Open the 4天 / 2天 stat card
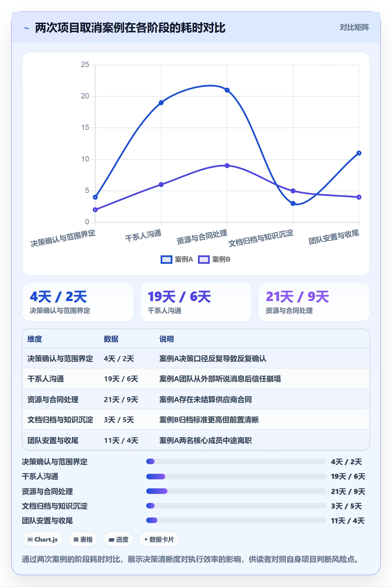Viewport: 392px width, 587px height. click(78, 302)
